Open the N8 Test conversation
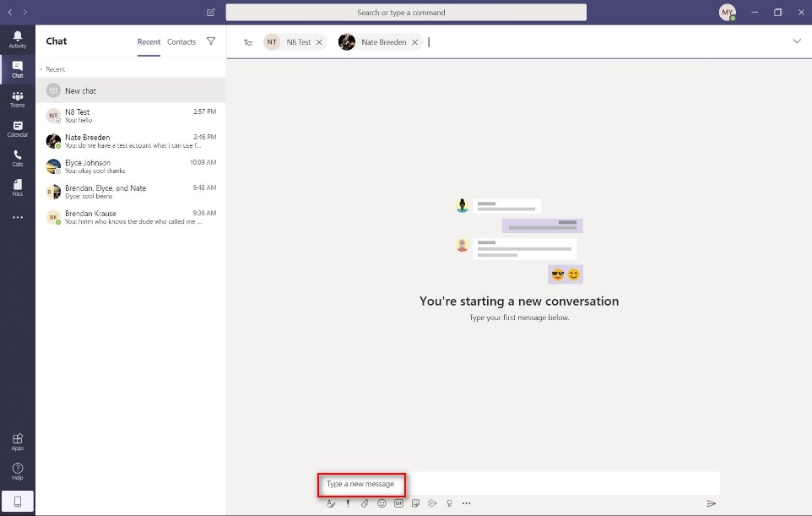Viewport: 812px width, 516px height. coord(131,116)
